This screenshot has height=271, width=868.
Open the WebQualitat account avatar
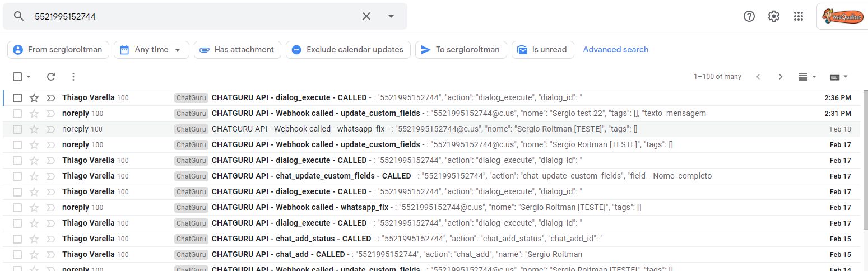tap(842, 16)
